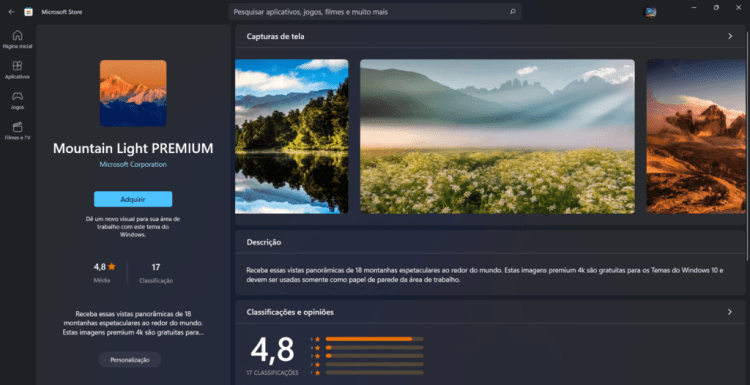Expand the Classificações e opiniões section
The height and width of the screenshot is (385, 750).
[x=730, y=312]
